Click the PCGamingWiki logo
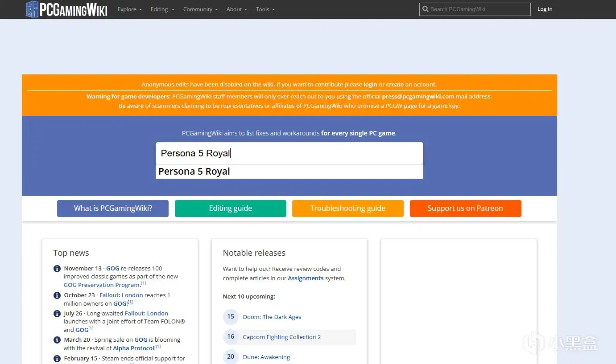 click(x=66, y=9)
